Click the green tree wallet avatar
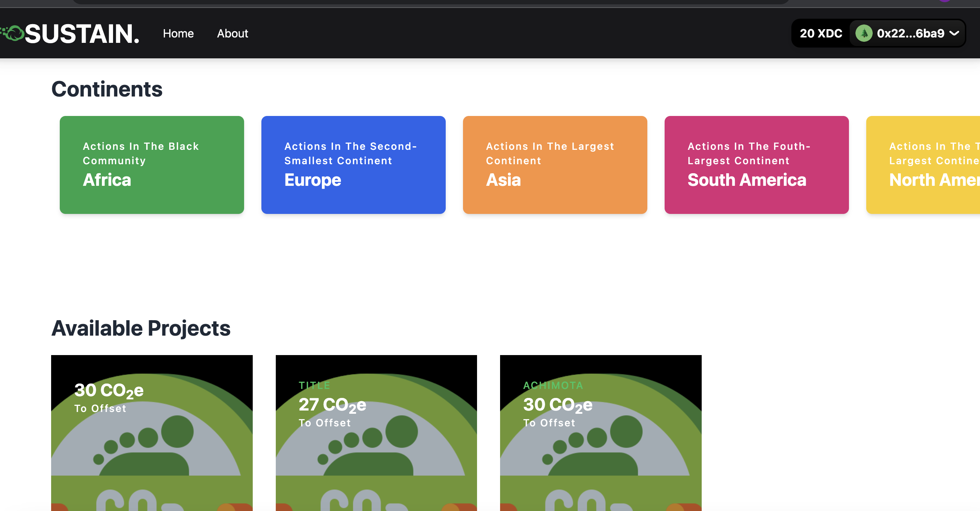Image resolution: width=980 pixels, height=511 pixels. coord(864,33)
